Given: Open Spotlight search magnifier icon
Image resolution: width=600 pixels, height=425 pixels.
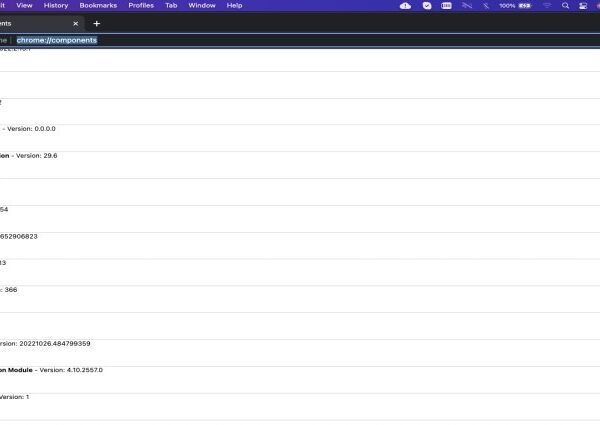Looking at the screenshot, I should (565, 6).
